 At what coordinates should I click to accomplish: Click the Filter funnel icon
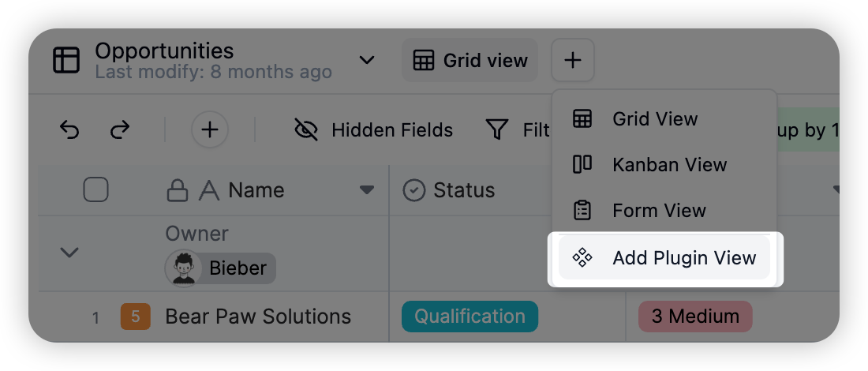point(497,130)
